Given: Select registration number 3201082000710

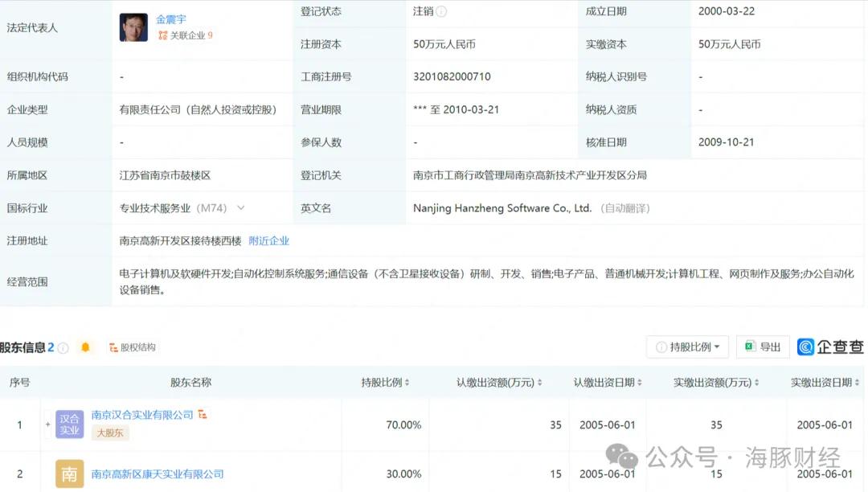Looking at the screenshot, I should point(452,76).
